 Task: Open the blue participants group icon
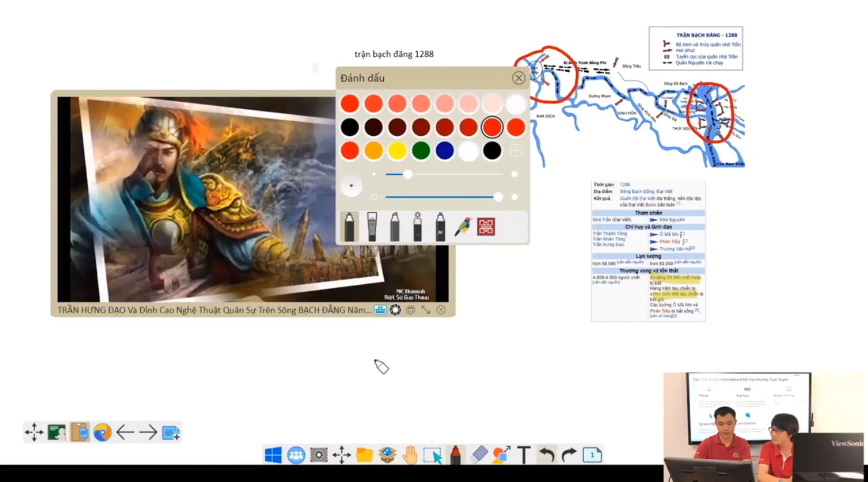click(296, 455)
